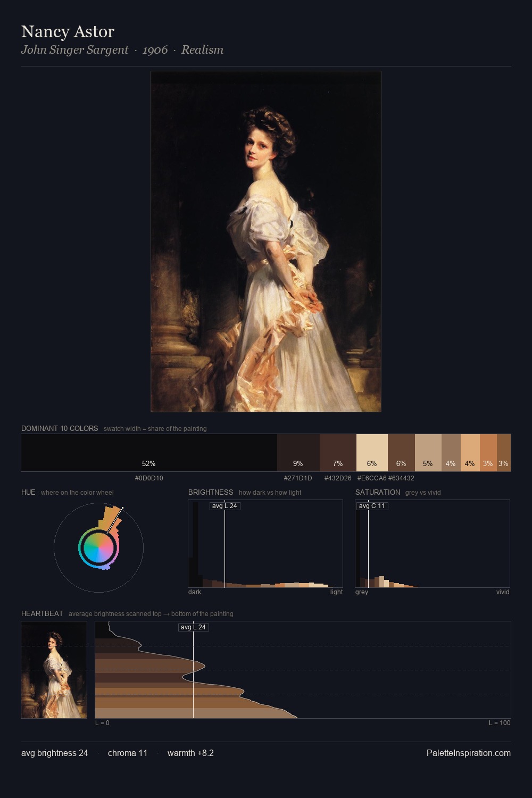The image size is (532, 798).
Task: Click the heartbeat avg L 24 label
Action: coord(193,627)
